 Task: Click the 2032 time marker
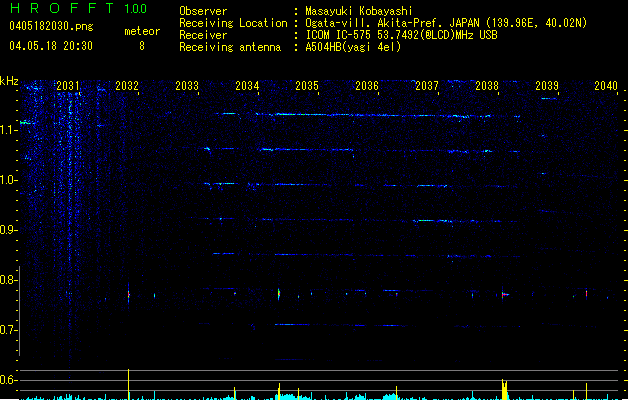[127, 86]
